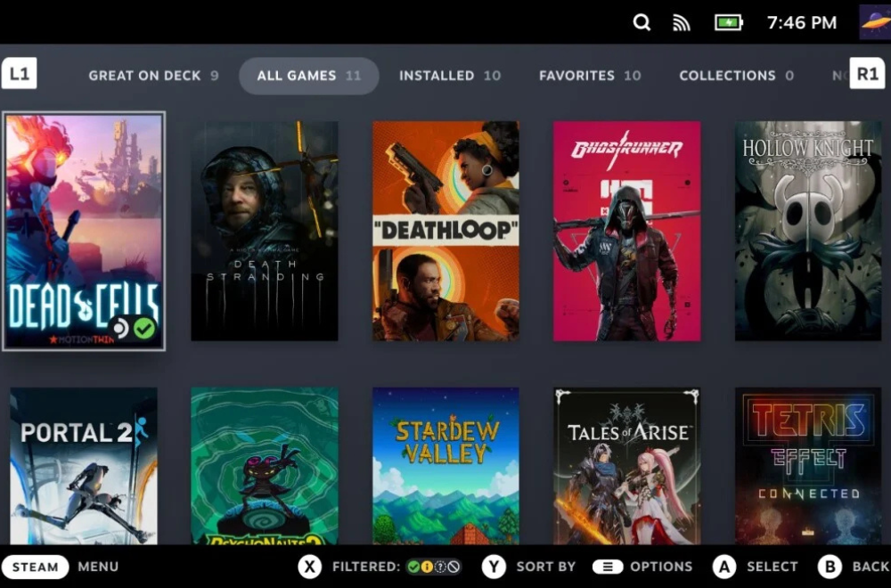
Task: Open the UFO profile avatar
Action: (x=875, y=22)
